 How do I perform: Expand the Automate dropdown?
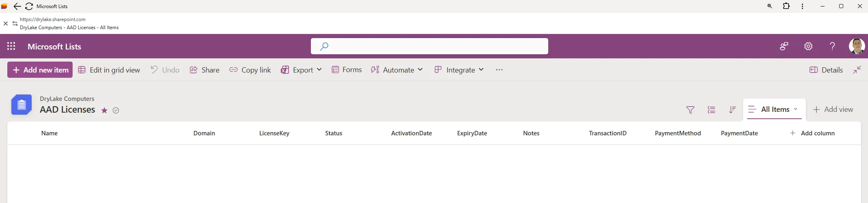click(397, 70)
